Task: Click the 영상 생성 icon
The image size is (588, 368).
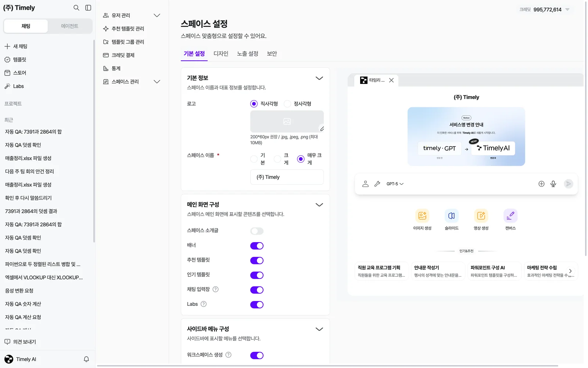Action: (x=481, y=216)
